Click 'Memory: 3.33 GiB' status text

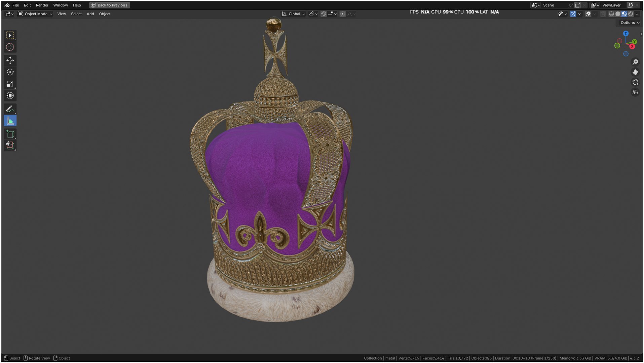click(x=575, y=358)
